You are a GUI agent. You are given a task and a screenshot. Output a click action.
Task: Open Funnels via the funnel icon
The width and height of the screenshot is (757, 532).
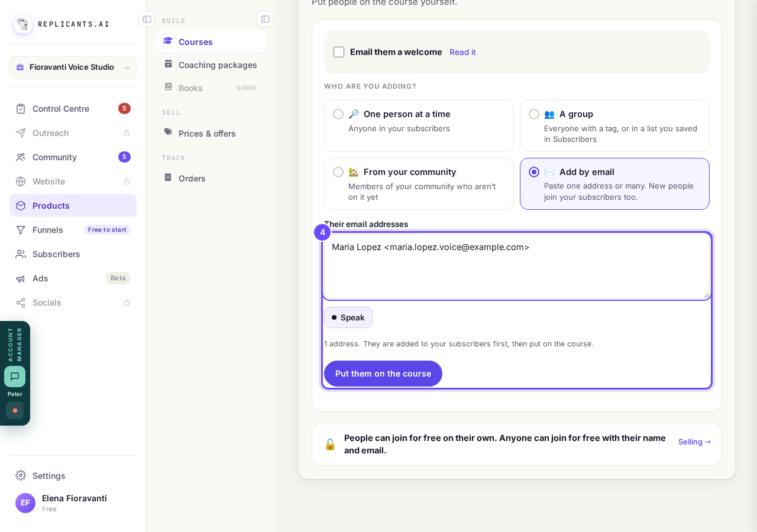click(21, 230)
